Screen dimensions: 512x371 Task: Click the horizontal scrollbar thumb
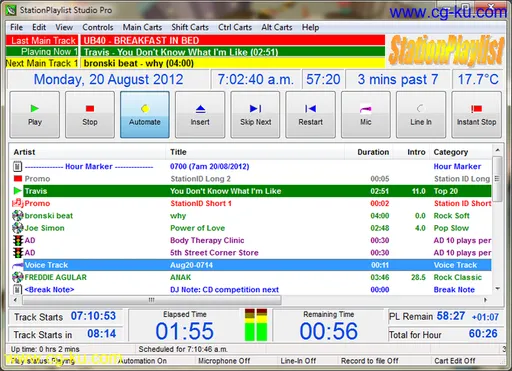[x=152, y=300]
